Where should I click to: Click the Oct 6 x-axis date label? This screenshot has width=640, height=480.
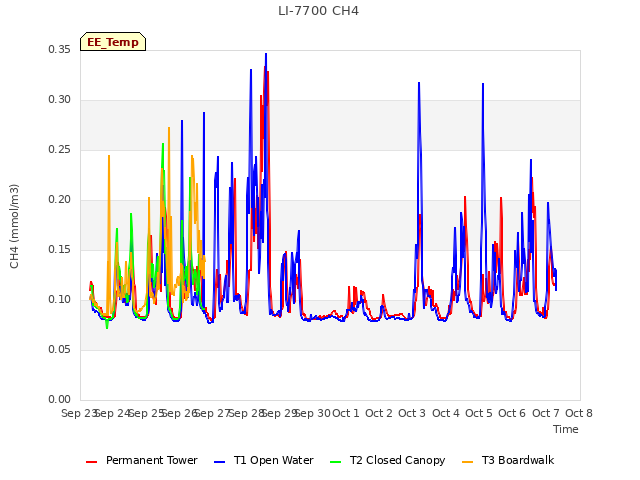(x=512, y=413)
